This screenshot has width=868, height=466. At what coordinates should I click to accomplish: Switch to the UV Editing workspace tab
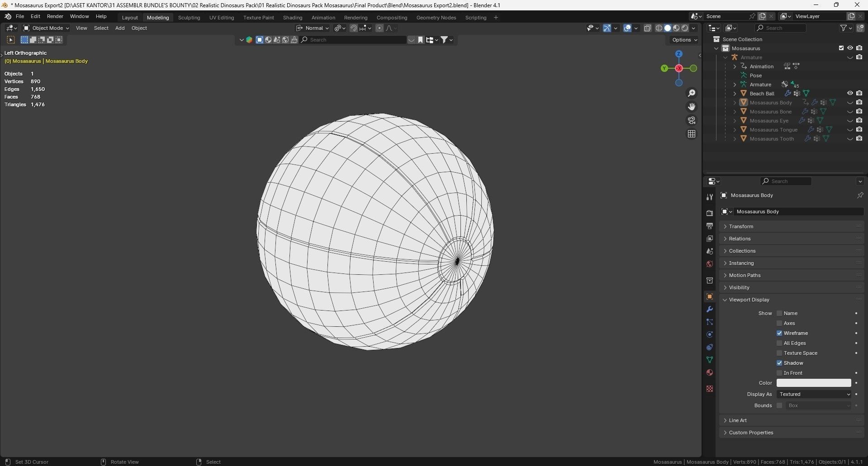point(222,18)
